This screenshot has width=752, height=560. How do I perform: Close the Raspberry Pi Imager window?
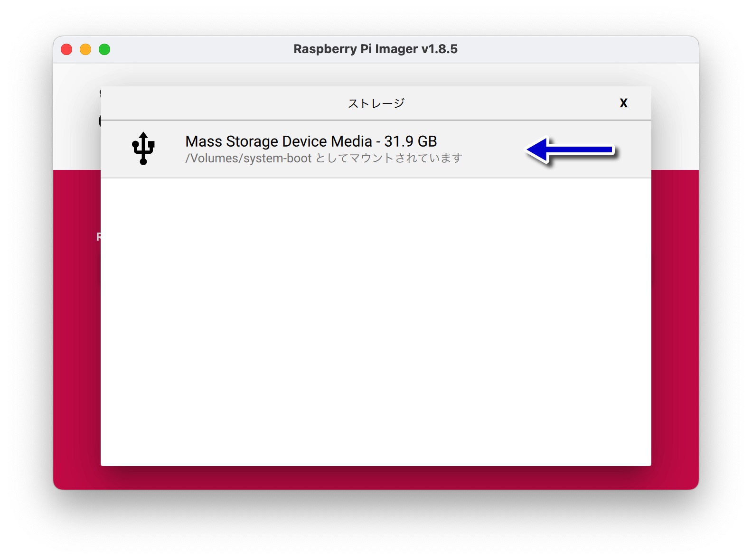[66, 49]
